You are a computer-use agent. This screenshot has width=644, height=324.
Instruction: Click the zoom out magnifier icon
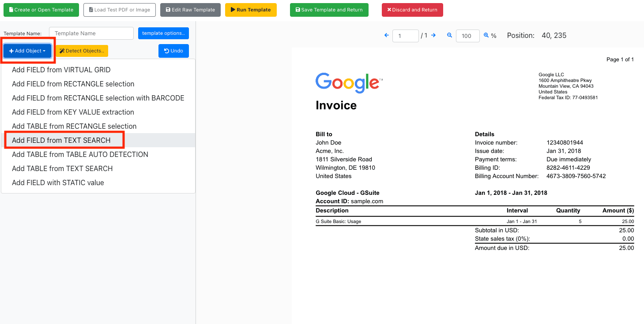[x=449, y=35]
